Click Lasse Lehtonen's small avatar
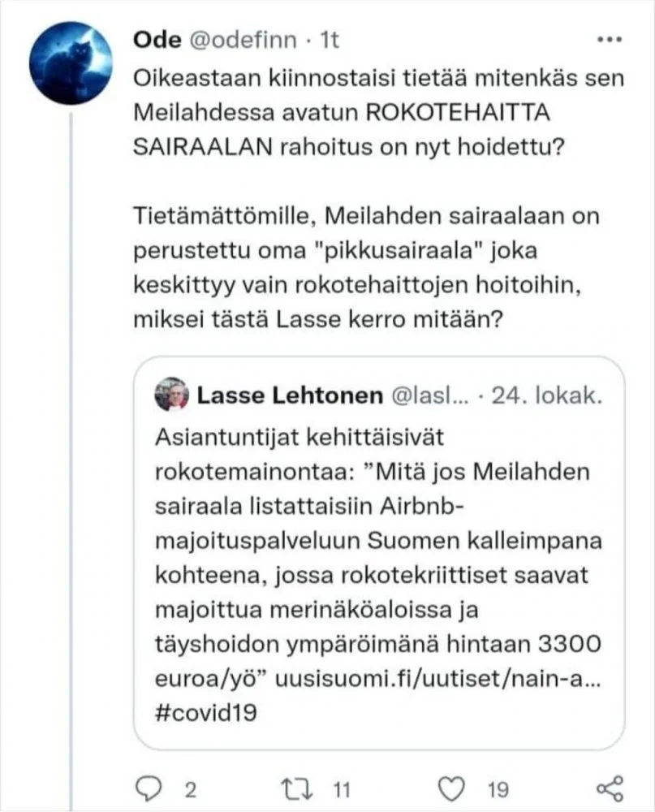 171,395
